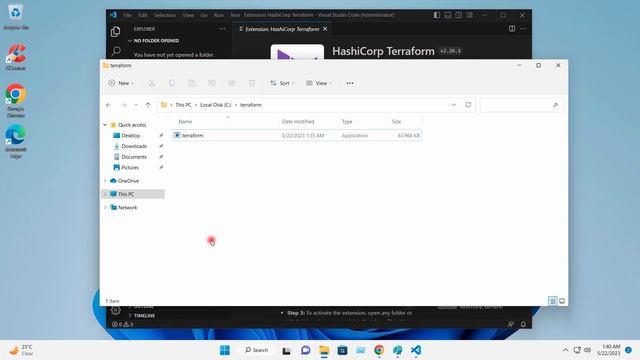Viewport: 640px width, 360px height.
Task: Open the File menu in VS Code
Action: tap(127, 15)
